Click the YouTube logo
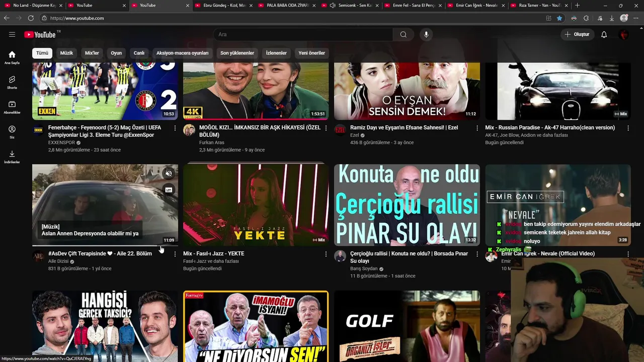Screen dimensions: 644x362 (40, 34)
